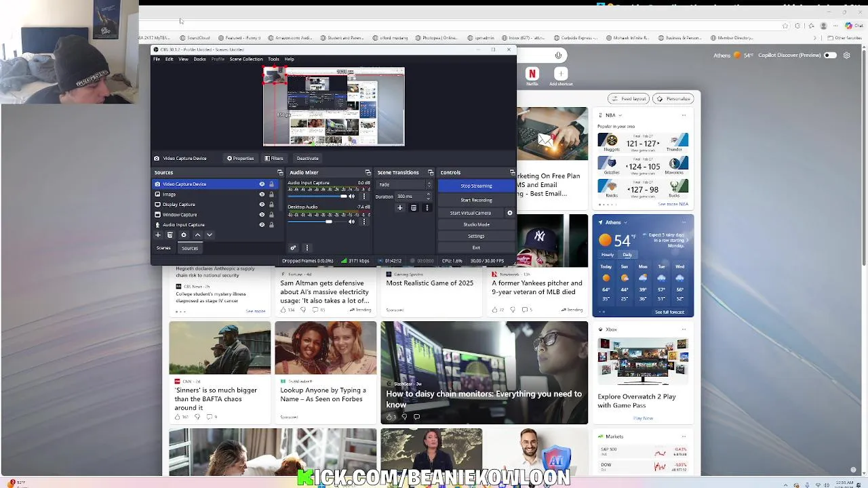Toggle the lock on the Image source
The width and height of the screenshot is (868, 488).
pyautogui.click(x=271, y=195)
